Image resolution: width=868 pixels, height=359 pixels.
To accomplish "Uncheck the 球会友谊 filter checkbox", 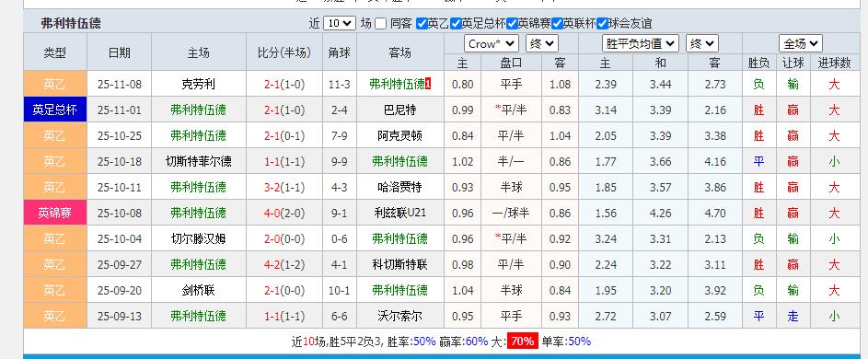I will click(x=602, y=24).
